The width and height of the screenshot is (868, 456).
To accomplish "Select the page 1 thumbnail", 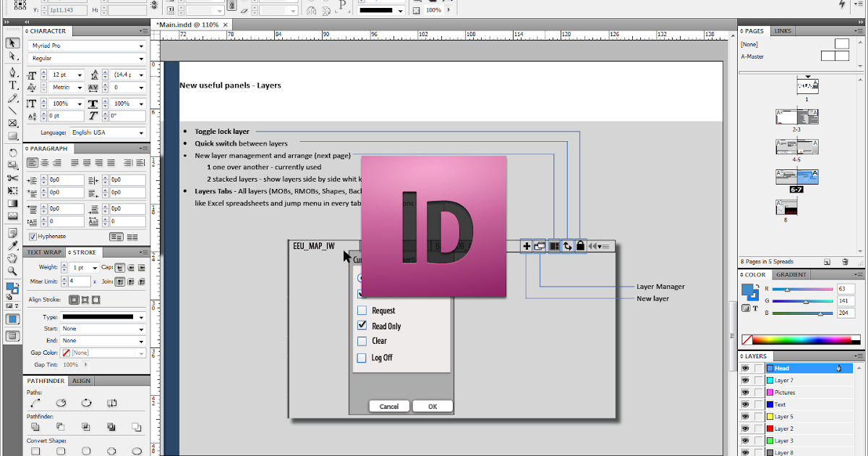I will click(x=807, y=85).
